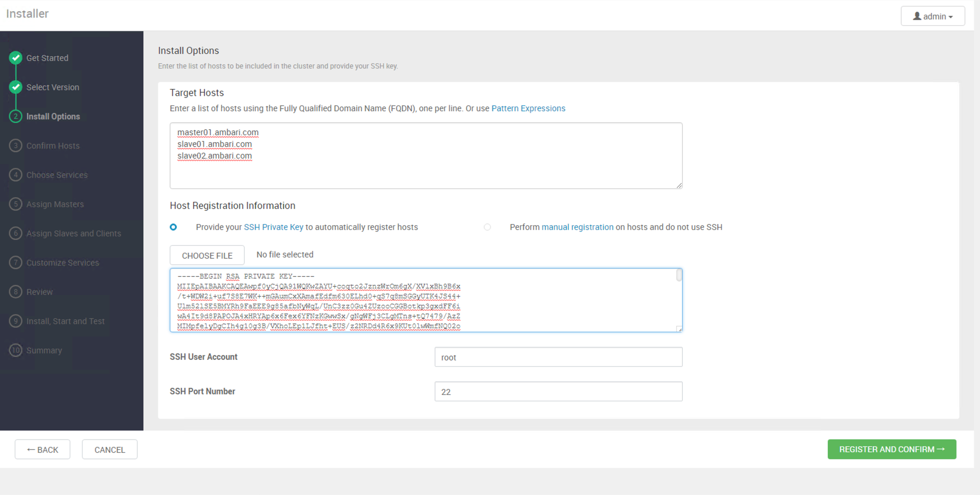Click the step 3 Confirm Hosts circle icon
Screen dimensions: 980x495
16,146
